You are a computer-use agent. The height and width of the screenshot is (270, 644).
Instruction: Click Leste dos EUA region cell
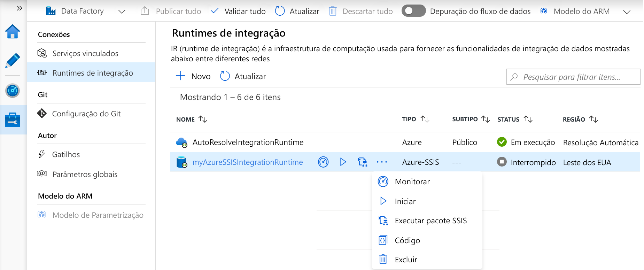coord(587,162)
